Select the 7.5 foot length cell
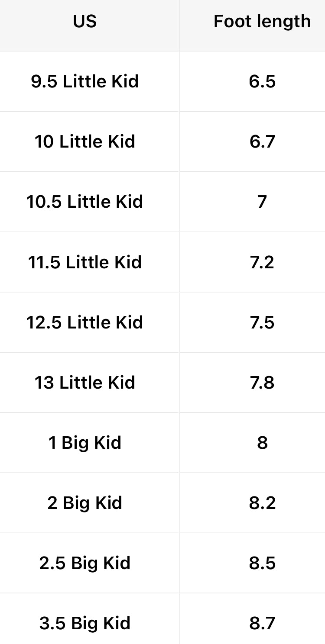The image size is (325, 644). [262, 322]
